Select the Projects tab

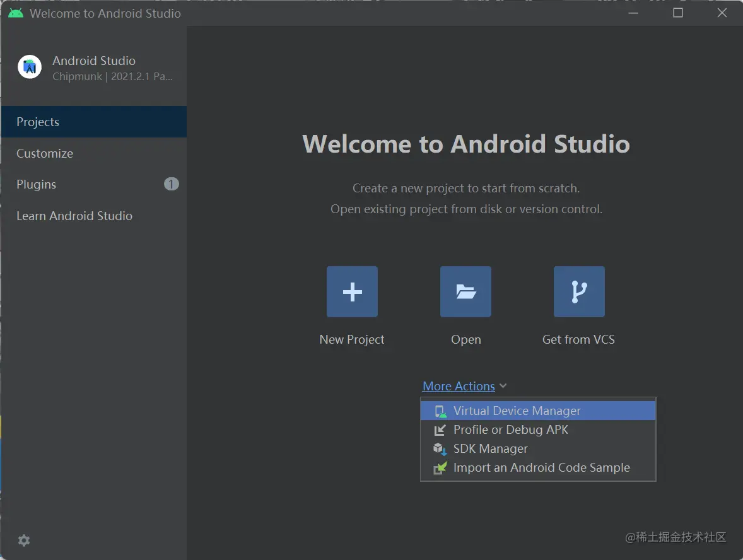pos(94,122)
